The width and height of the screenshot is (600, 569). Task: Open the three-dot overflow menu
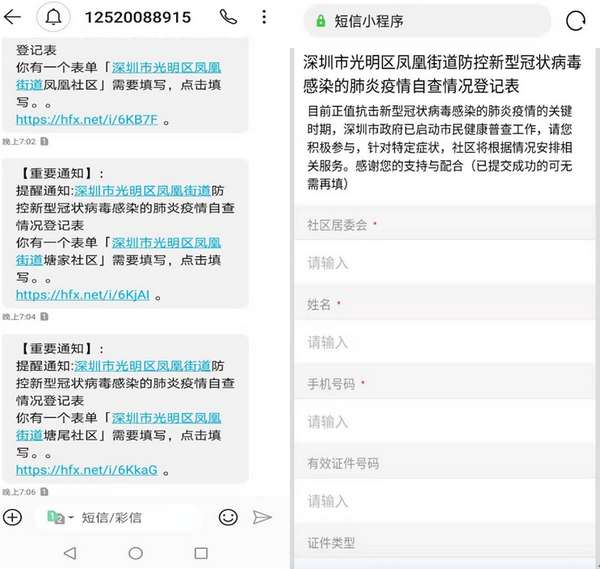coord(263,17)
